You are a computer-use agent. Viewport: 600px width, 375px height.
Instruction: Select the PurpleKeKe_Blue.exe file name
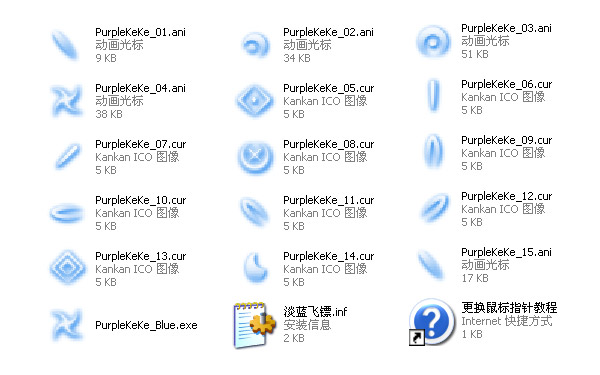[x=146, y=325]
